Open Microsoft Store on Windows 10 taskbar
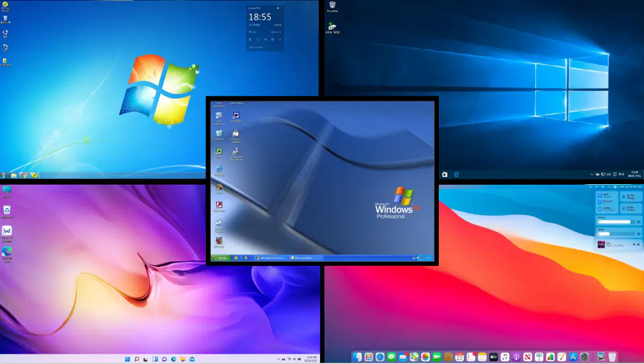Image resolution: width=644 pixels, height=364 pixels. (x=445, y=174)
